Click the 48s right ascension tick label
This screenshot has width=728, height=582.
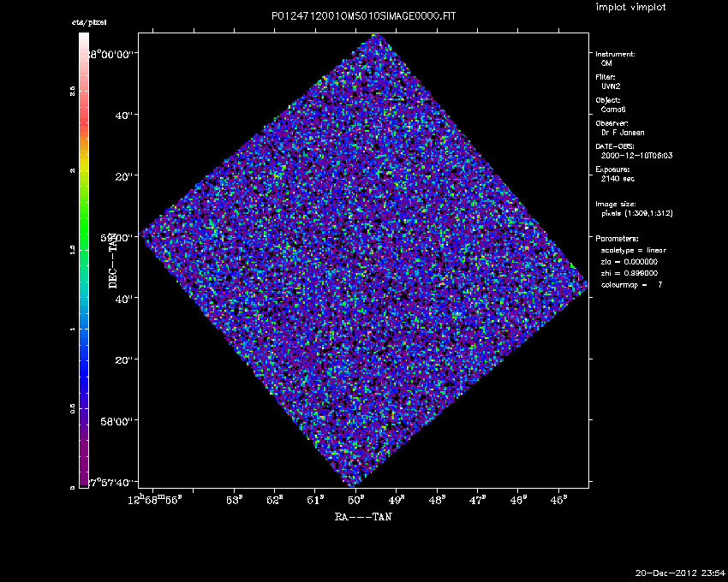pos(437,500)
